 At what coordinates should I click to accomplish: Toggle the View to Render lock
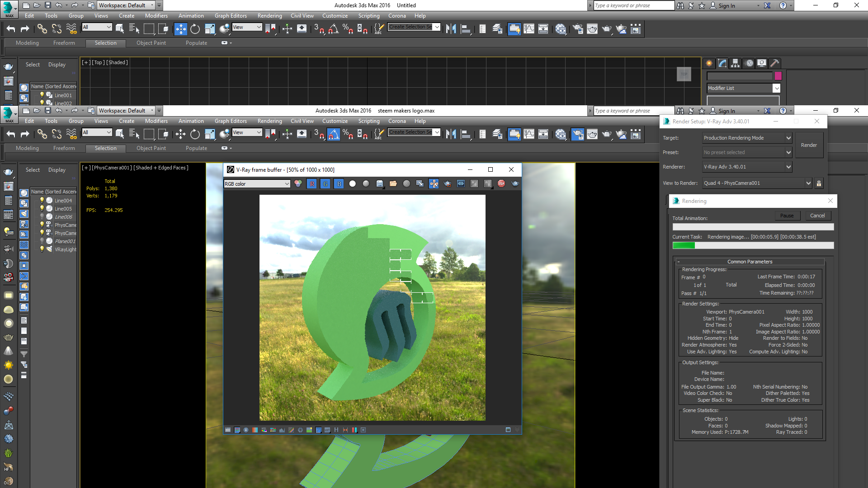click(819, 183)
